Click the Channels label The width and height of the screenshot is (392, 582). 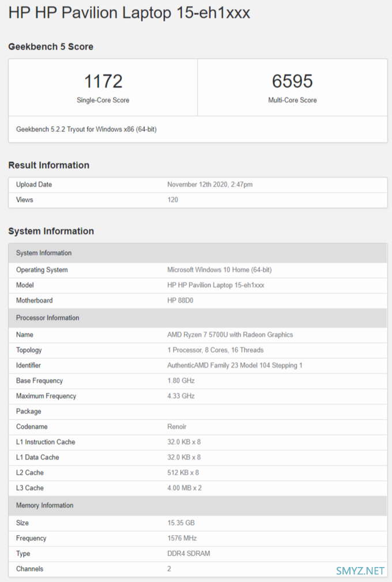(x=30, y=569)
